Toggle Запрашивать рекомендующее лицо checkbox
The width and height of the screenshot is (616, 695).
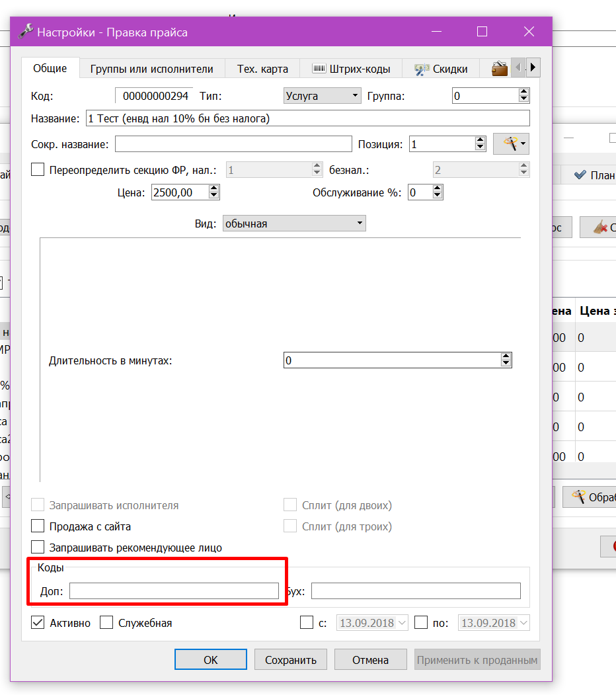tap(38, 547)
